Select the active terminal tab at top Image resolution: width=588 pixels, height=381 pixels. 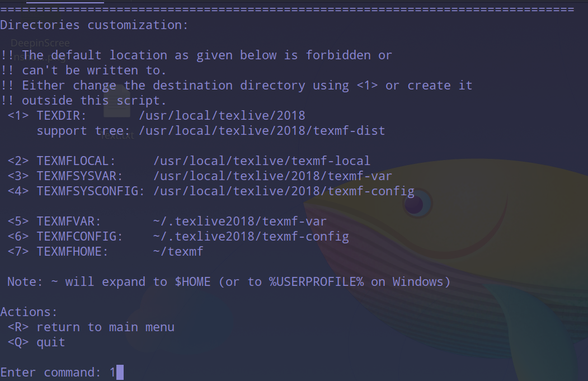(65, 2)
